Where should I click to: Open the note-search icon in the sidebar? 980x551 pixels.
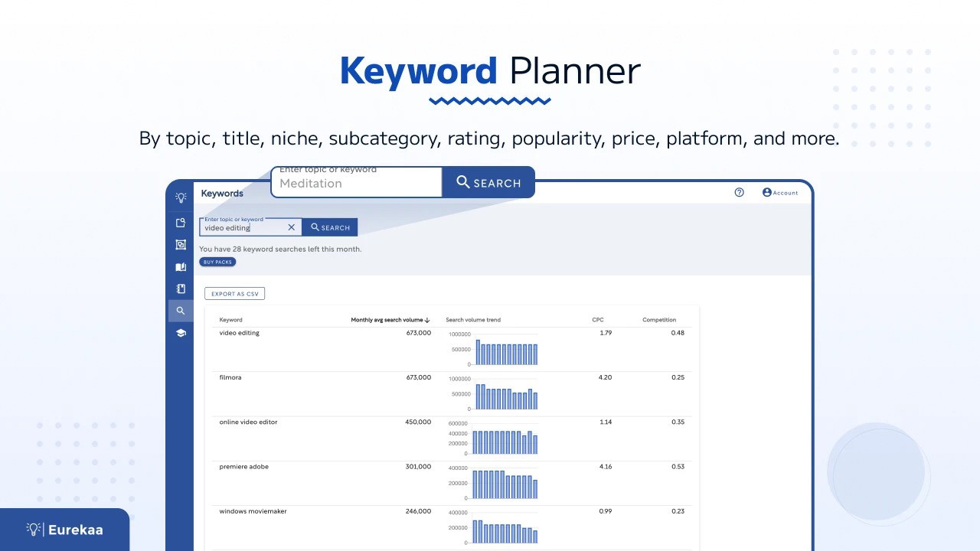tap(181, 223)
